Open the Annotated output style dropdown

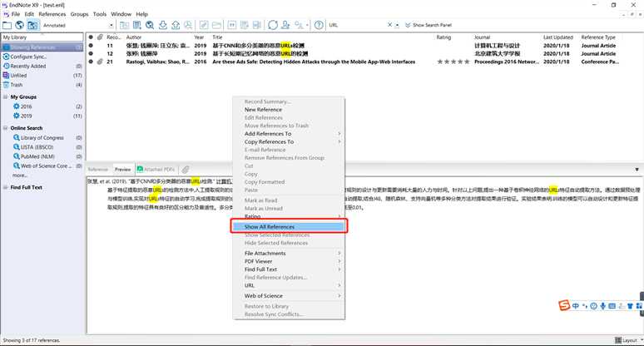pos(111,26)
